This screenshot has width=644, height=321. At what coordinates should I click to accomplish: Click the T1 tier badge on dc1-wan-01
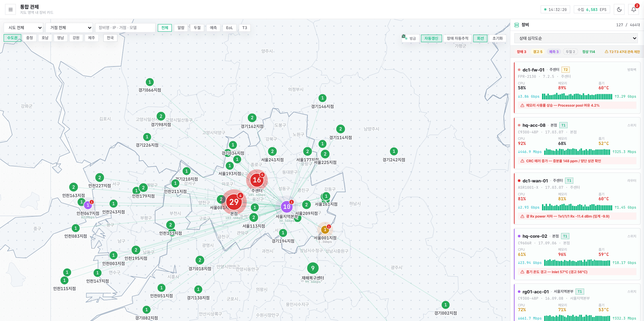point(569,181)
